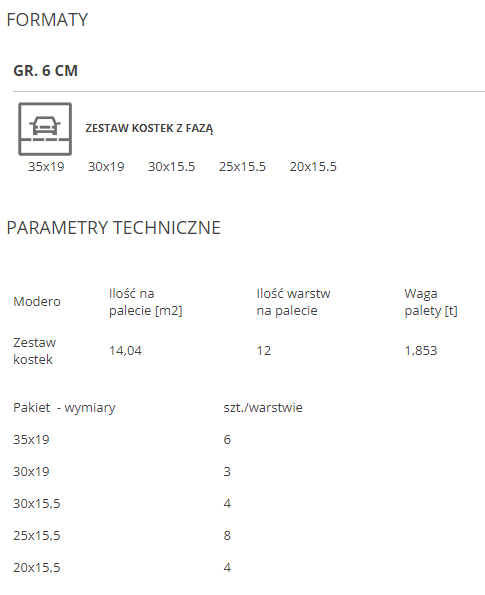Click the FORMATY section heading
Image resolution: width=485 pixels, height=595 pixels.
coord(47,20)
